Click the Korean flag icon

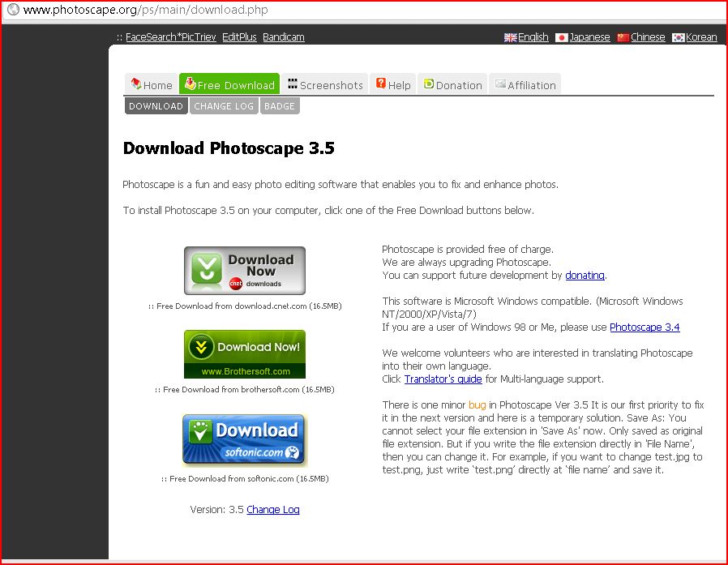point(679,37)
